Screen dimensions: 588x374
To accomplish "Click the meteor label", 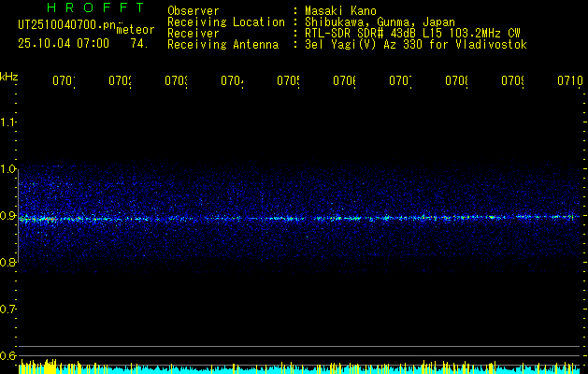I will [136, 30].
